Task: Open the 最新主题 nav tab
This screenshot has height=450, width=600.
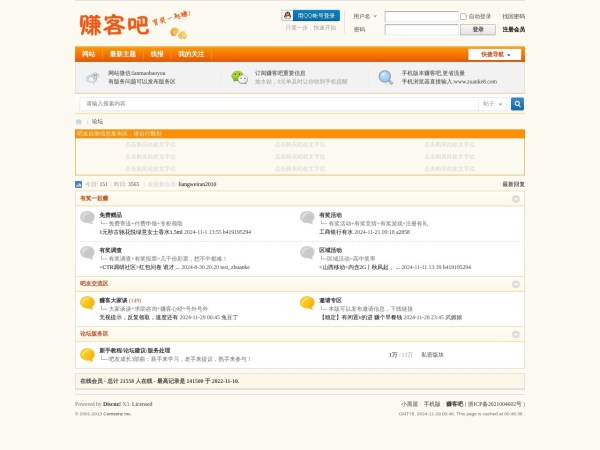Action: [123, 54]
